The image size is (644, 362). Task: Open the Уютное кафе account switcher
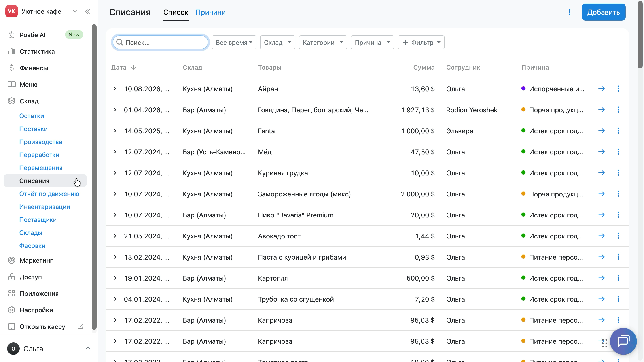[x=75, y=11]
